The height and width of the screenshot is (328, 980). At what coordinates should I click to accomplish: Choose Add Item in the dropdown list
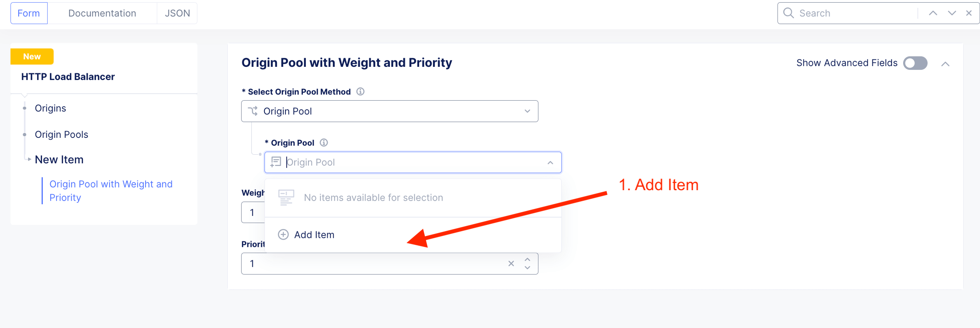[314, 235]
